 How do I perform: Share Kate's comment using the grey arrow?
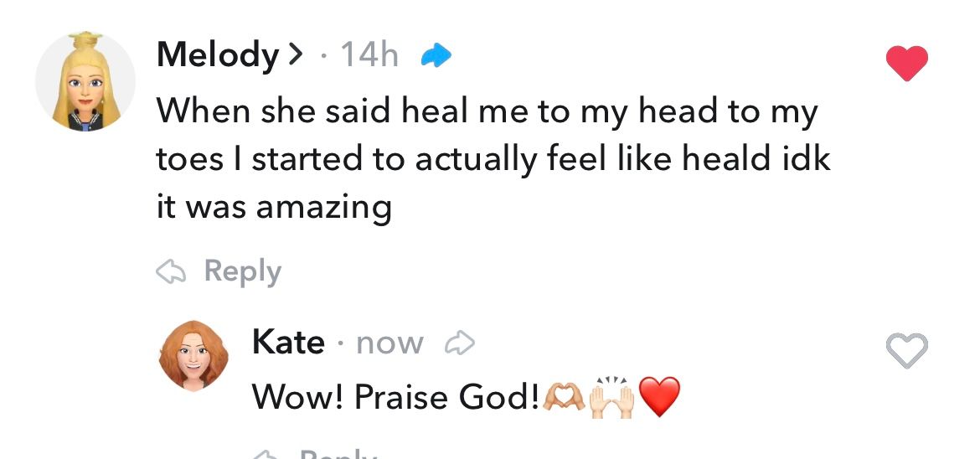click(x=459, y=343)
